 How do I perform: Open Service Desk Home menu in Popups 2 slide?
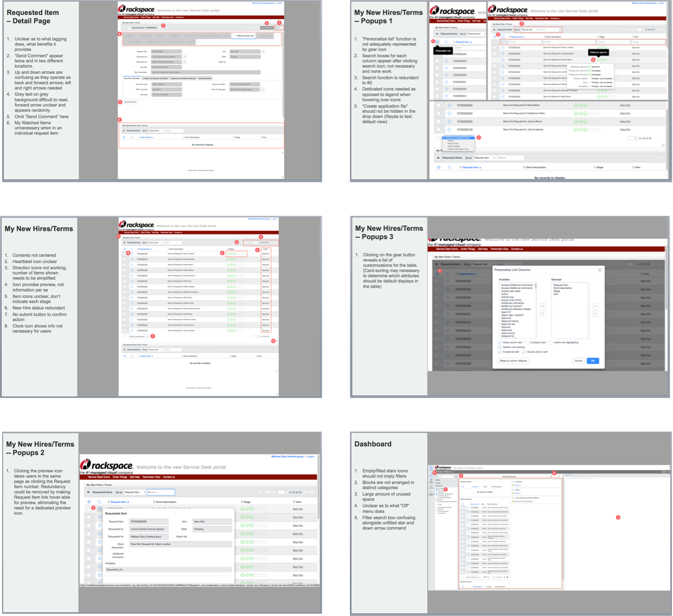99,477
